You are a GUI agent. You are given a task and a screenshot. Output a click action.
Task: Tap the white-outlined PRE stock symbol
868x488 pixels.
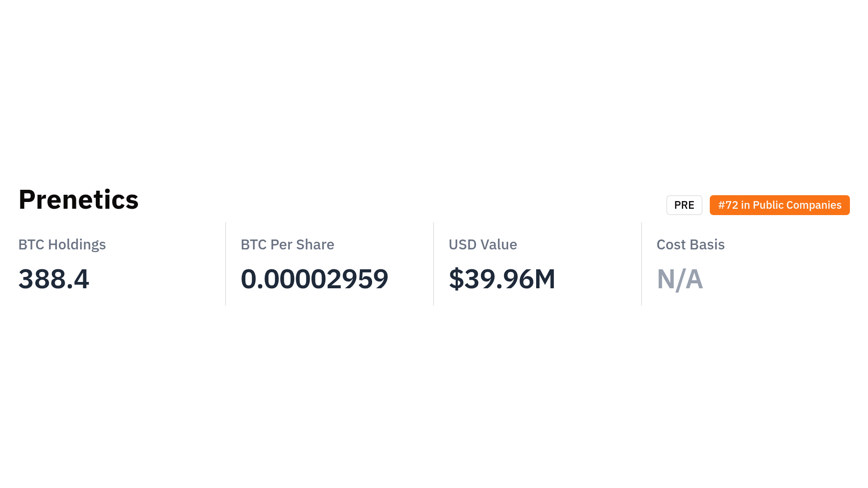point(684,205)
